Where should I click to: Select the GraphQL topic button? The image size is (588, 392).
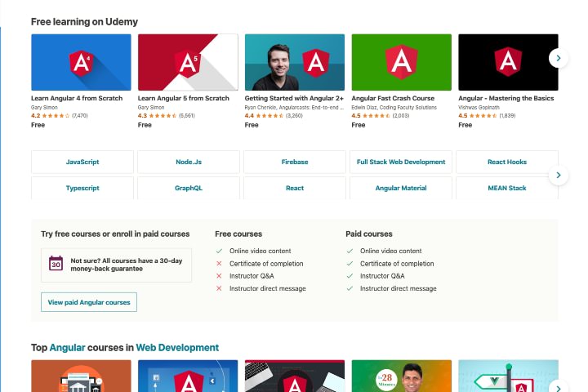[x=189, y=188]
